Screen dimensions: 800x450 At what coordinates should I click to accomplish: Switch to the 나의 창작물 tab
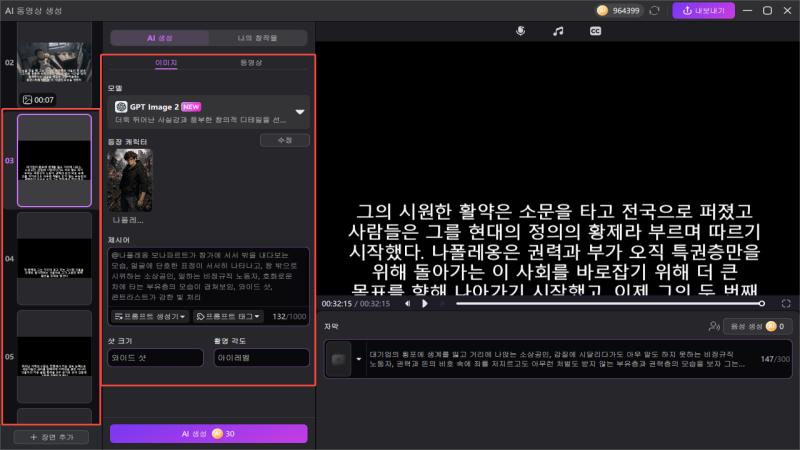(x=258, y=38)
